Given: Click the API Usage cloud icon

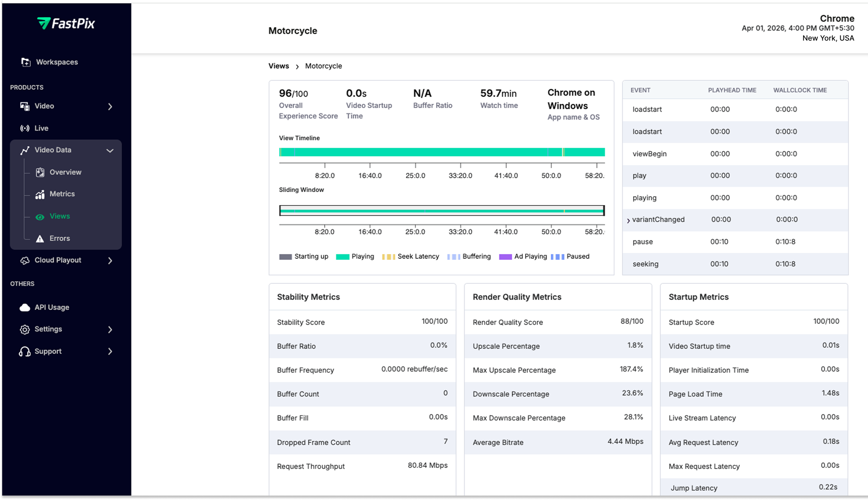Looking at the screenshot, I should coord(25,307).
